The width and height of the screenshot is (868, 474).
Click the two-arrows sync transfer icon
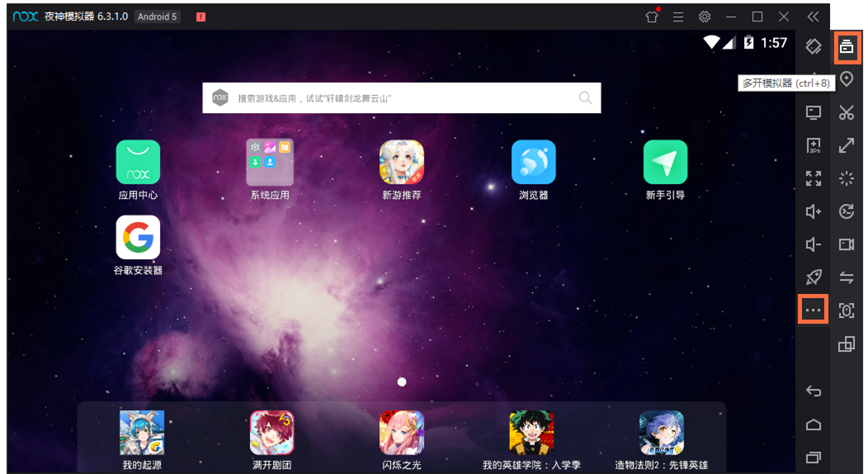[x=847, y=277]
